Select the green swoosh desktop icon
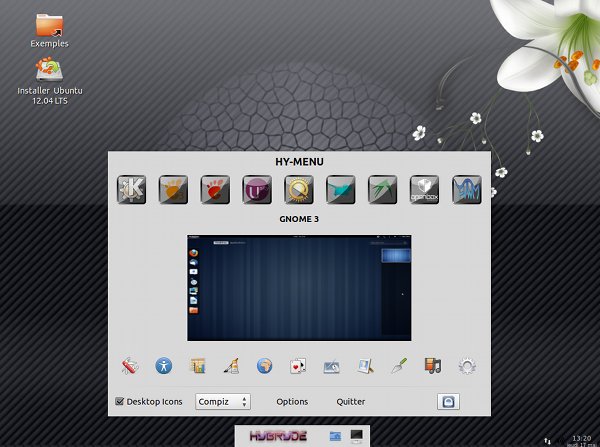 coord(383,190)
